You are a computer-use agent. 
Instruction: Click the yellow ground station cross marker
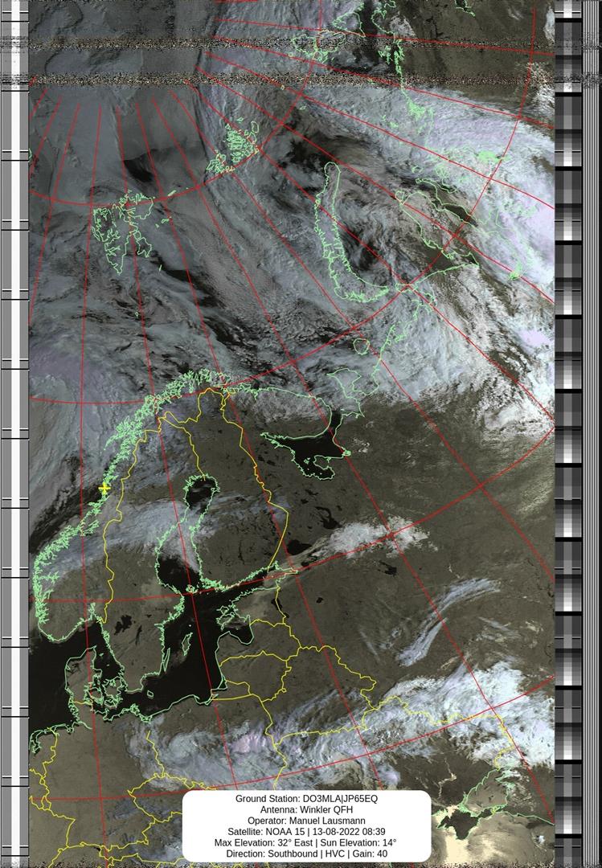pos(104,489)
